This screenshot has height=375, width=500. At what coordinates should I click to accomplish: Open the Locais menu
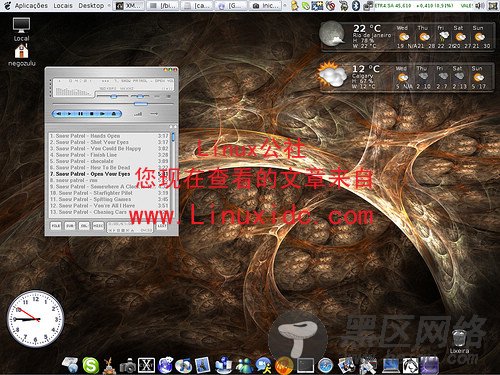pos(63,6)
